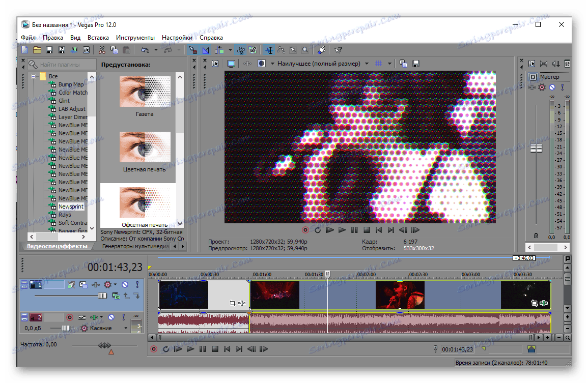
Task: Arm audio track 2 for recording
Action: (70, 317)
